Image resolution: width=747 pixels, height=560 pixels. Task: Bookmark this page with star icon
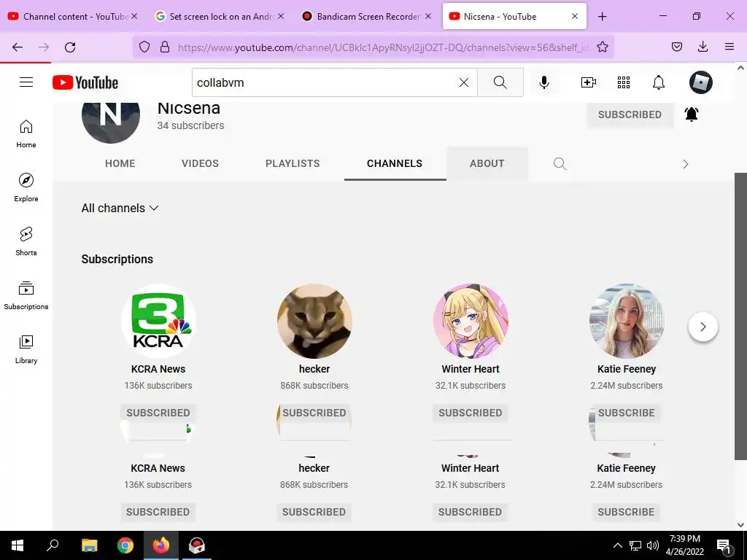[602, 47]
